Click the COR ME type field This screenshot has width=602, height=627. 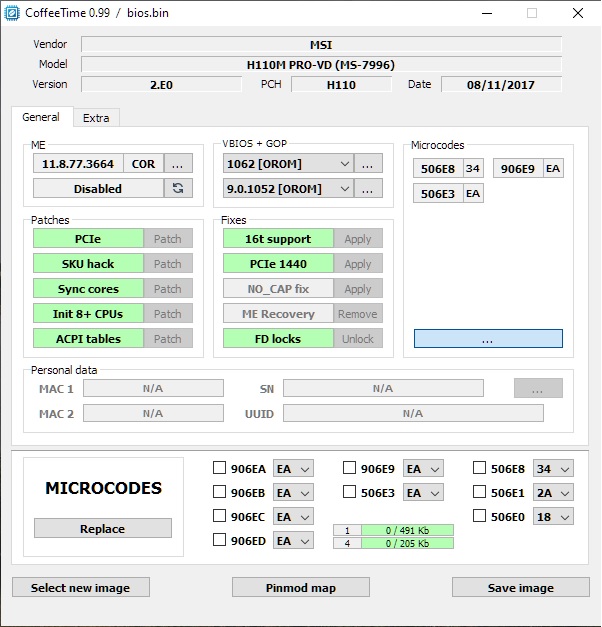[144, 164]
